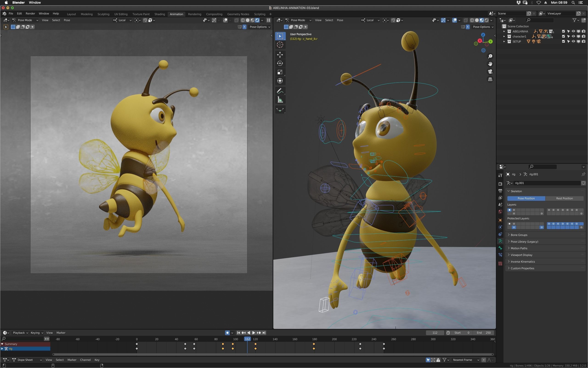Open Pose Mode dropdown in left viewport

[25, 20]
